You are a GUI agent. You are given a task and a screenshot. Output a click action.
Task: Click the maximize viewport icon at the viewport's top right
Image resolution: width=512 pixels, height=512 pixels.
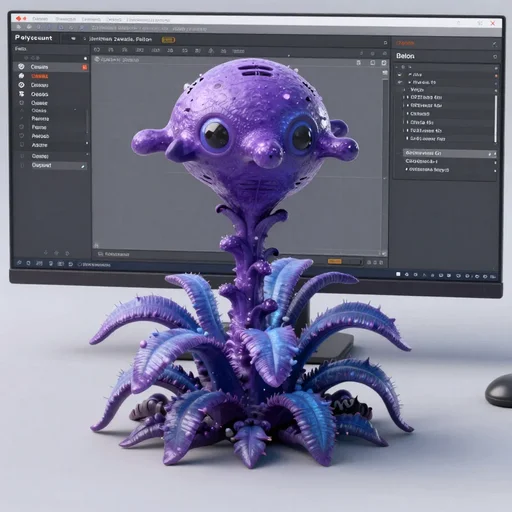tap(384, 63)
